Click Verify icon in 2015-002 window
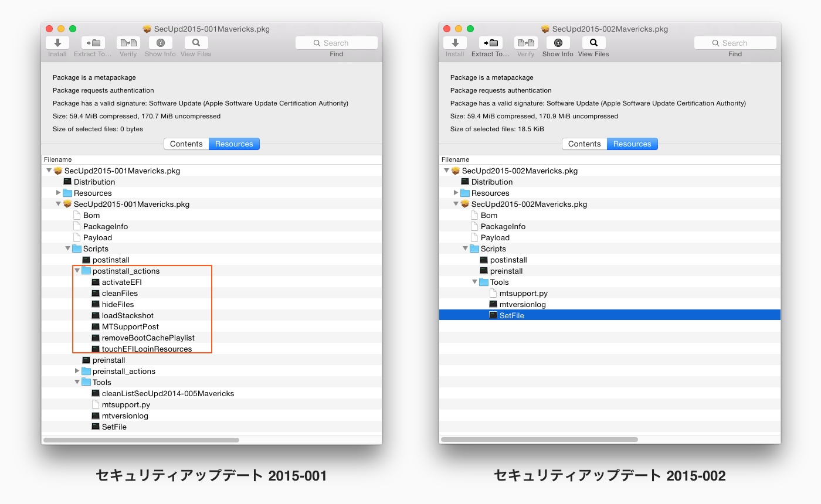The width and height of the screenshot is (821, 504). [525, 43]
